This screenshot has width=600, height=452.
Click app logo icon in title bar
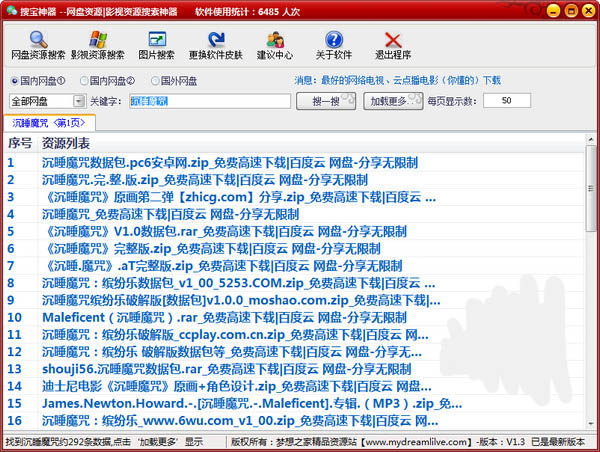tap(11, 11)
